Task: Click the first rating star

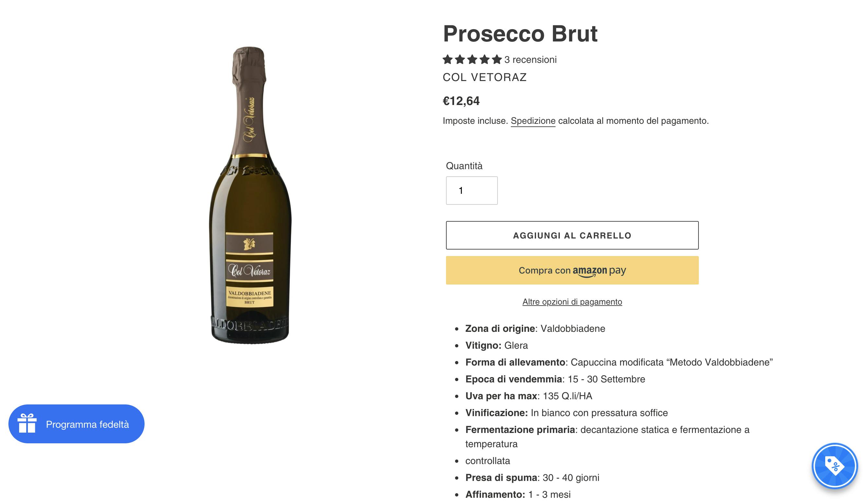Action: pos(447,60)
